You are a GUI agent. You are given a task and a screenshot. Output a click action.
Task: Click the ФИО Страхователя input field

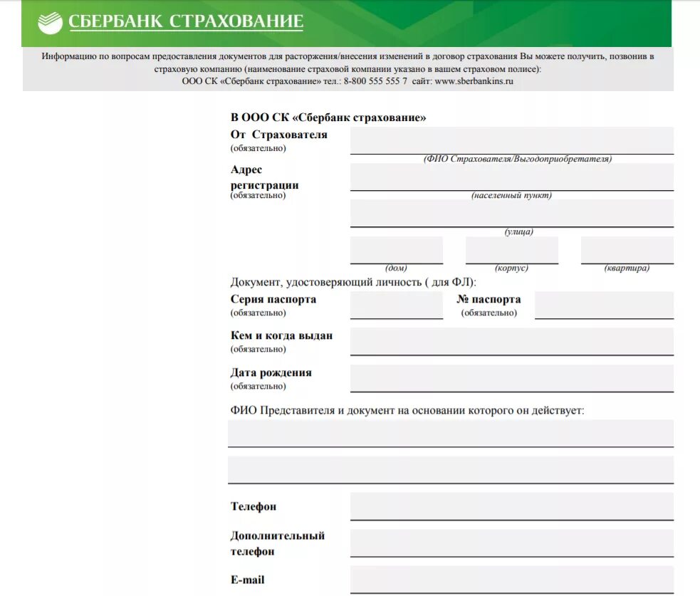(x=511, y=140)
